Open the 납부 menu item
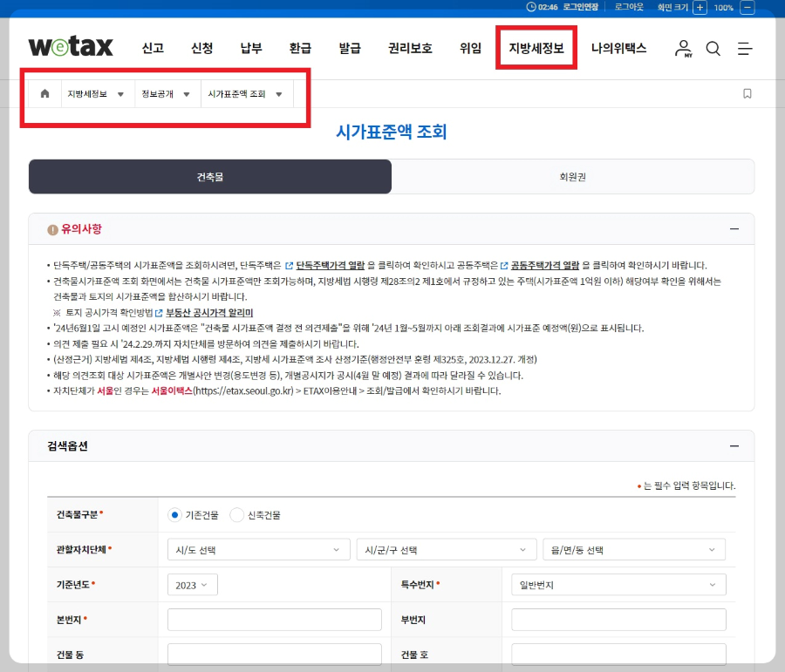 250,49
